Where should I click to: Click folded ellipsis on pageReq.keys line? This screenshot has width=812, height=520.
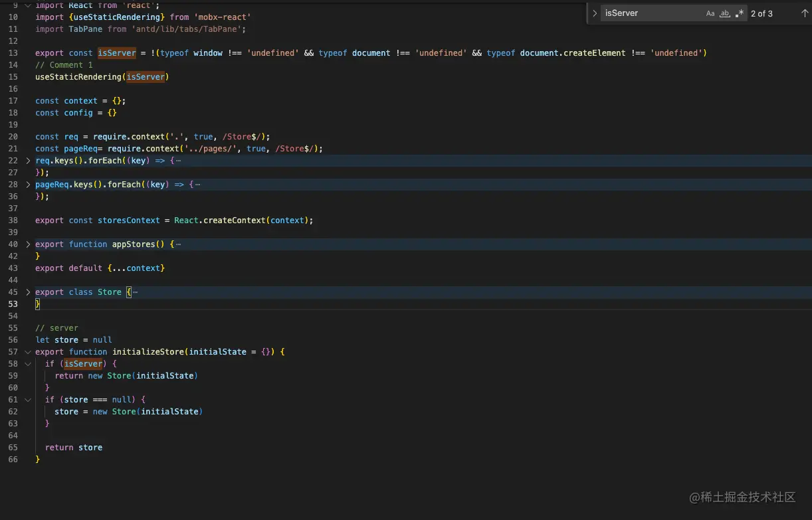click(197, 185)
